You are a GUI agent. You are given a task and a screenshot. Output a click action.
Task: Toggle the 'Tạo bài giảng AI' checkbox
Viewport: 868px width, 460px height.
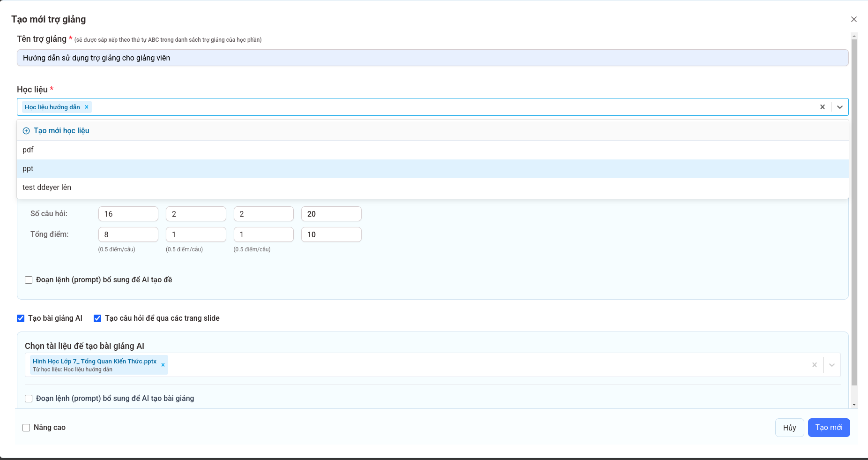(21, 318)
